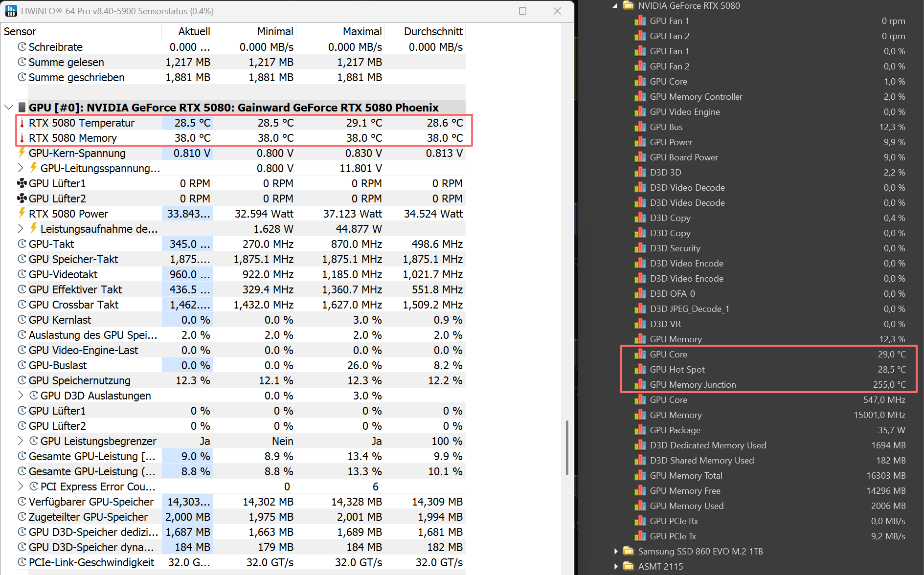Click the bar chart icon beside GPU Hot Spot

click(640, 370)
